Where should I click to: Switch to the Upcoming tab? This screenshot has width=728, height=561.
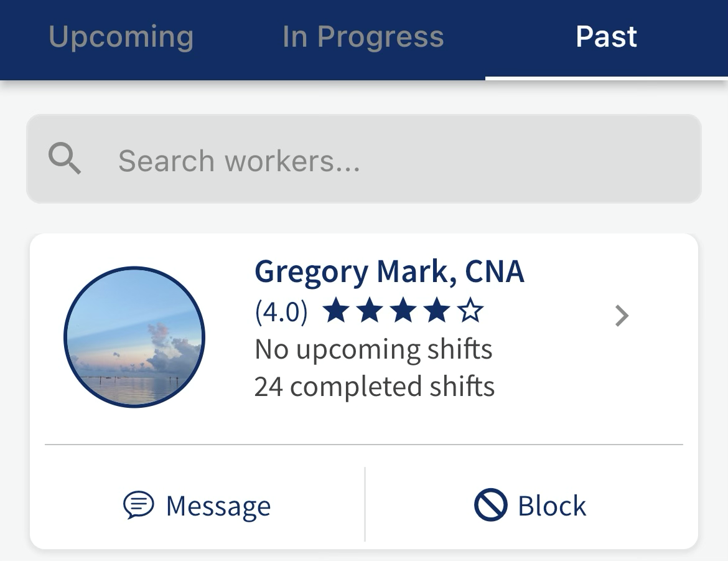pos(121,37)
